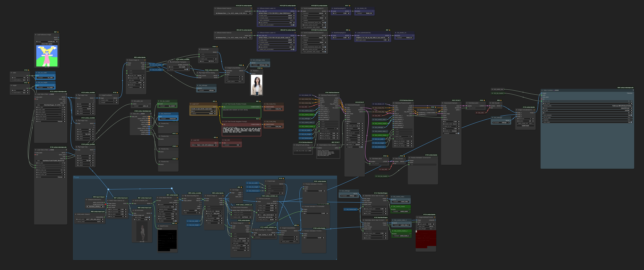Open Load VAE vae_name selector Wan2_1_VAE_bf16

(x=205, y=145)
